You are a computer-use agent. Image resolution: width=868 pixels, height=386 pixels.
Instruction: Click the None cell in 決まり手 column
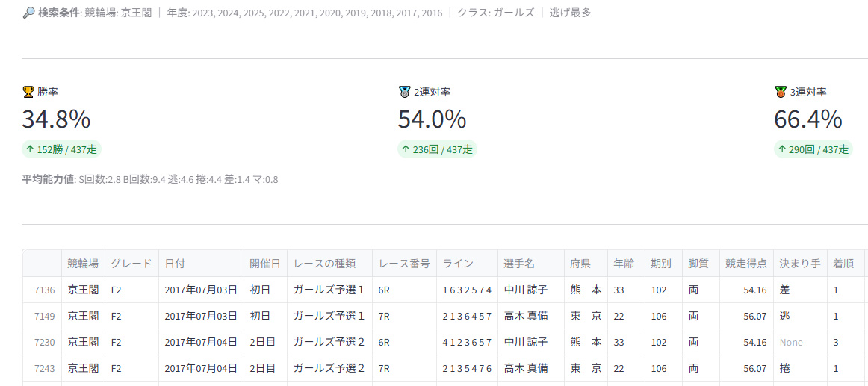[x=791, y=342]
